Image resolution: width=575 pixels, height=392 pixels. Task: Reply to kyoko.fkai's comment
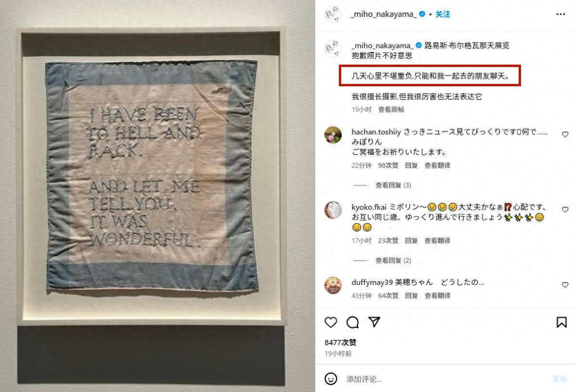(411, 241)
